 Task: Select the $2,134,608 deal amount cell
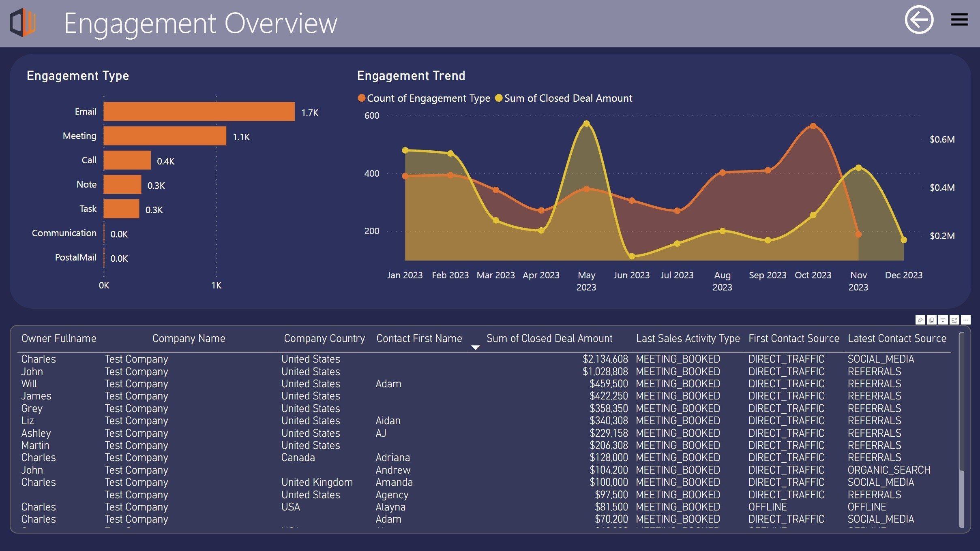coord(605,359)
